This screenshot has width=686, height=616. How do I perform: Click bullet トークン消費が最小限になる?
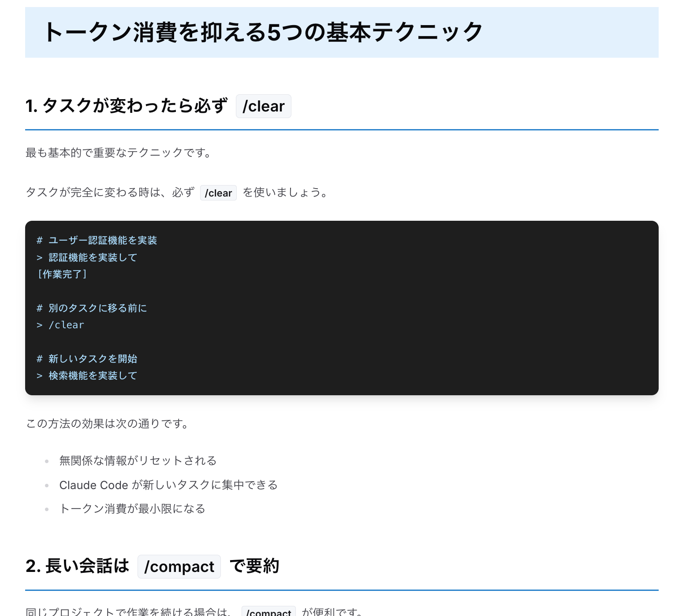click(x=133, y=509)
